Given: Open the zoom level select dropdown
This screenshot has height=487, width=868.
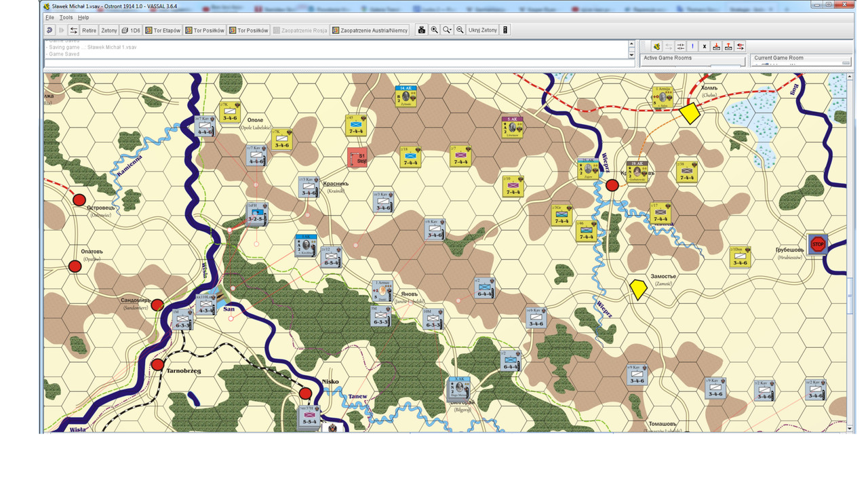Looking at the screenshot, I should coord(448,30).
